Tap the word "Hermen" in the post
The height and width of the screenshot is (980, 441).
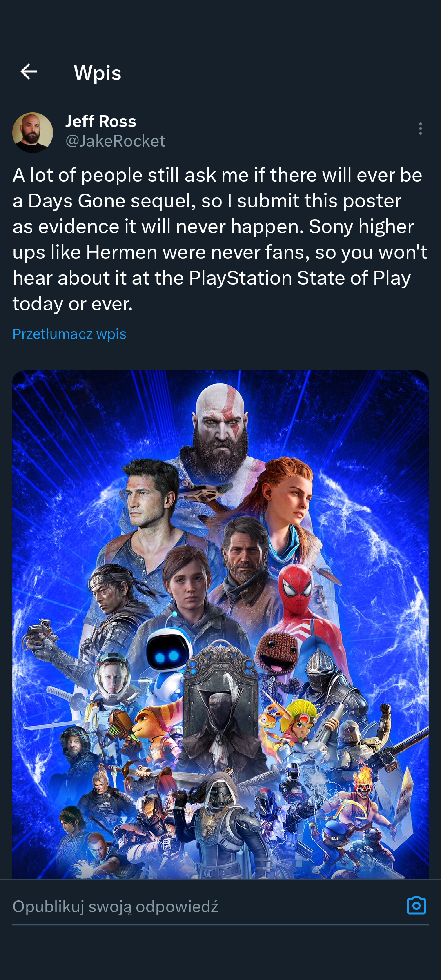pyautogui.click(x=122, y=252)
